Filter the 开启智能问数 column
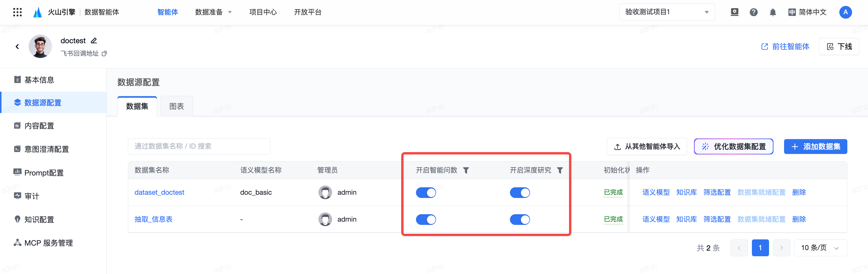This screenshot has height=274, width=868. pos(466,170)
